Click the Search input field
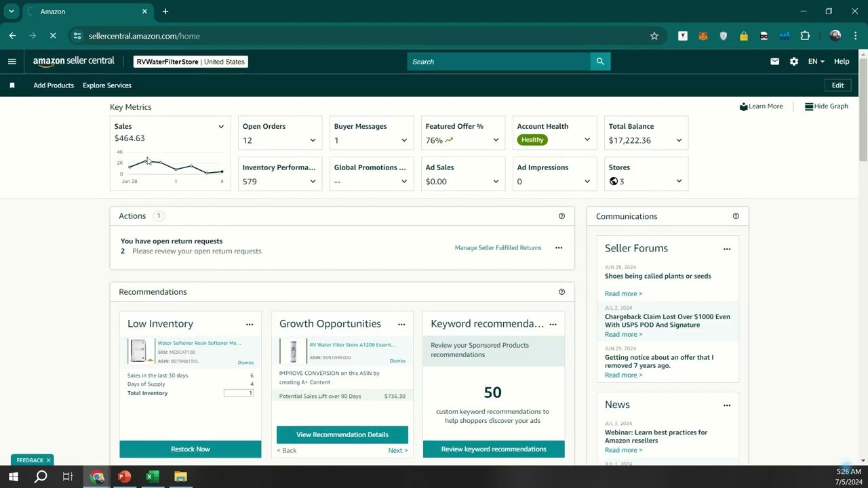Screen dimensions: 868x488 tap(499, 62)
